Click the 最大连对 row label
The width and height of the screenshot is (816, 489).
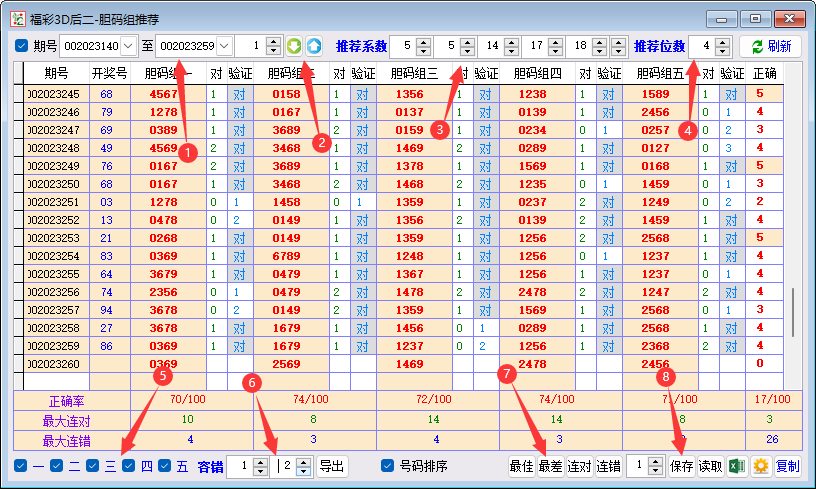[x=67, y=421]
